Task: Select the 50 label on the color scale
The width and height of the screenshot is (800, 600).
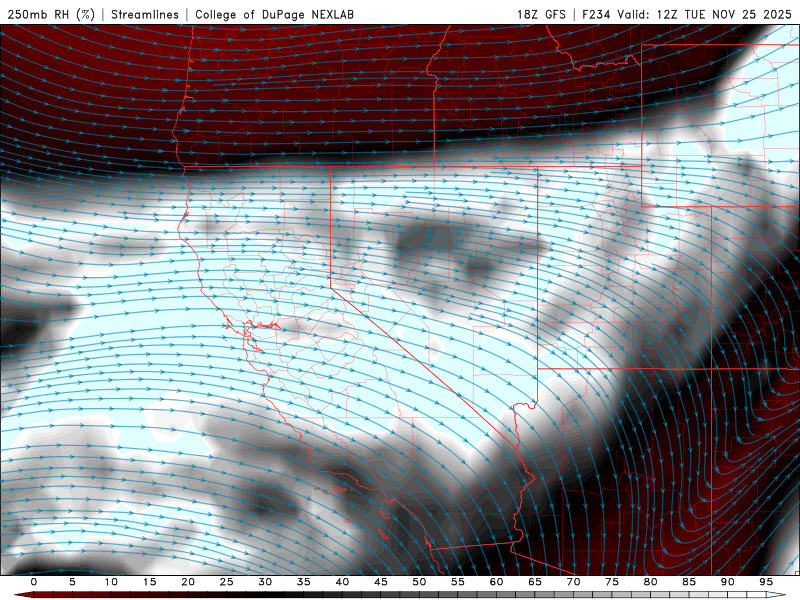Action: [419, 582]
